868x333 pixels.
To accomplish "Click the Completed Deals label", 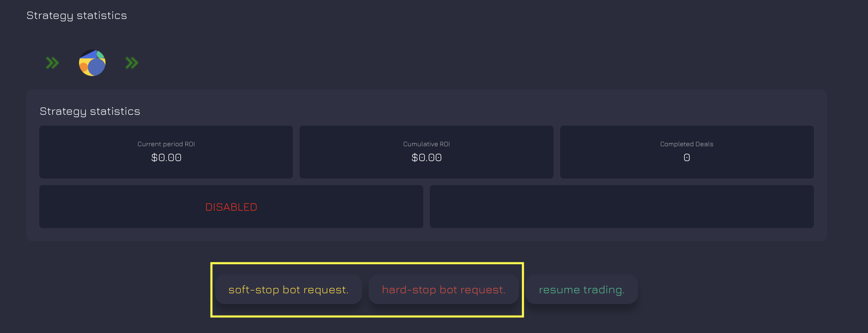I will [x=687, y=144].
